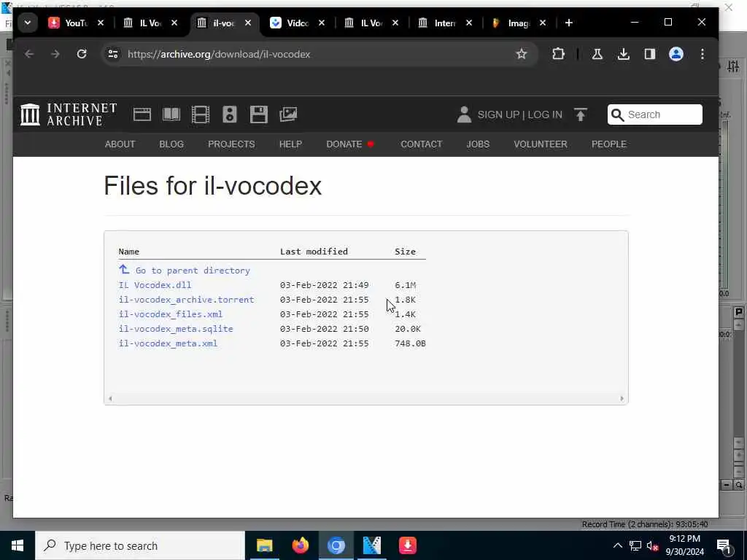Screen dimensions: 747x560
Task: Open the DONATE menu item
Action: pyautogui.click(x=350, y=144)
